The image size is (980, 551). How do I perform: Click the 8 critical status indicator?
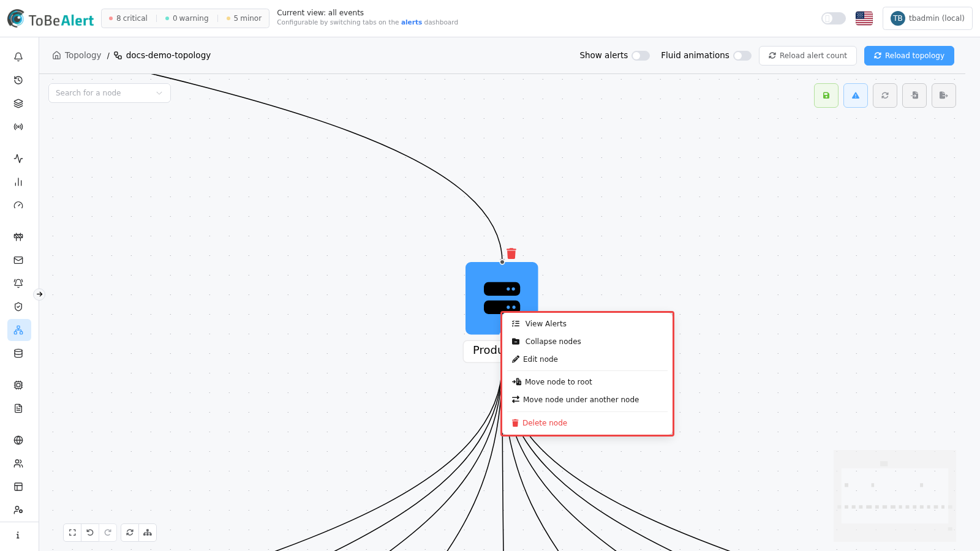(x=128, y=18)
